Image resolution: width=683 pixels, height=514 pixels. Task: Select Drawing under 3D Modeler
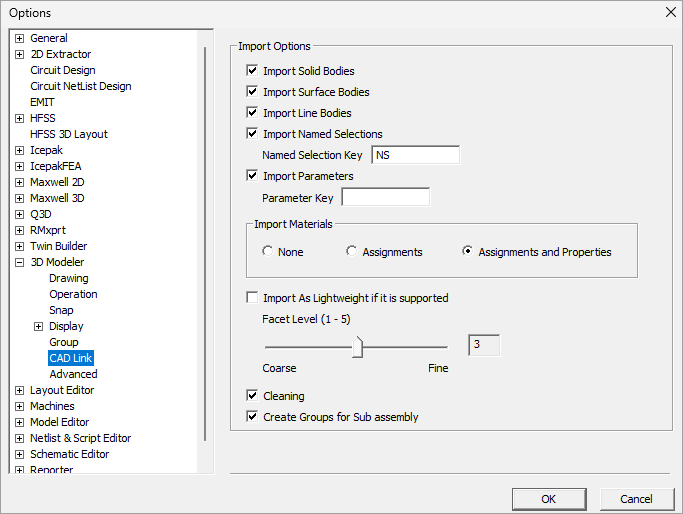point(69,278)
